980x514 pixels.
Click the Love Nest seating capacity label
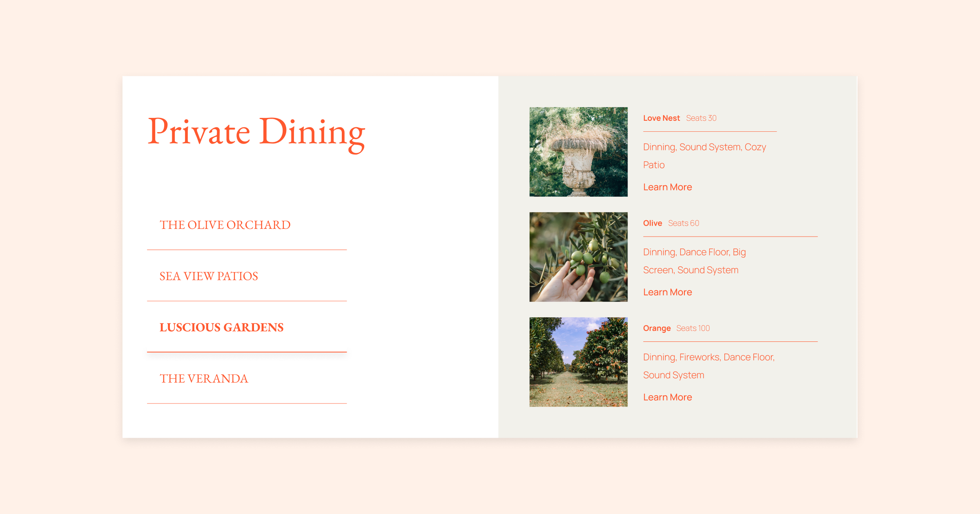(x=702, y=118)
